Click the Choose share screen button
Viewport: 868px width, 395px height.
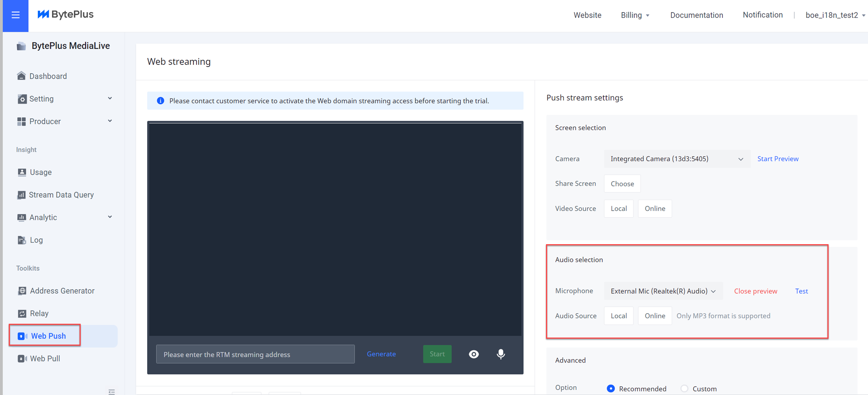click(x=622, y=184)
